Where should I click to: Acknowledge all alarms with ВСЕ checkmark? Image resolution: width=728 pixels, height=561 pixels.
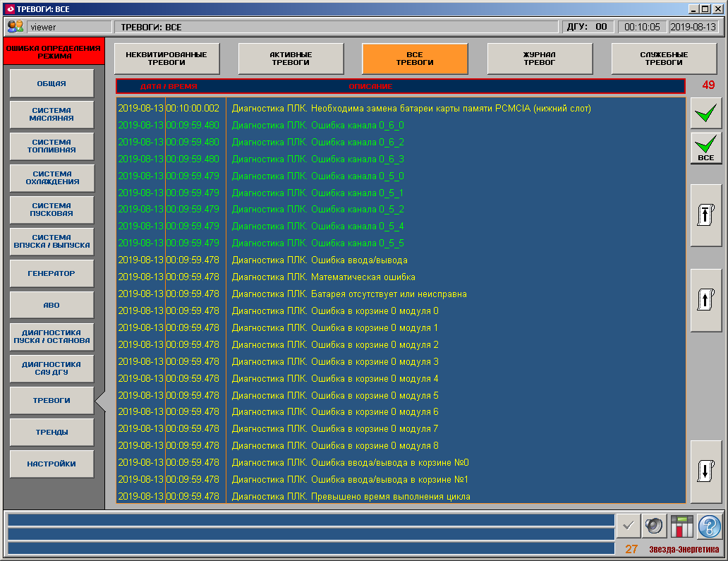point(705,148)
